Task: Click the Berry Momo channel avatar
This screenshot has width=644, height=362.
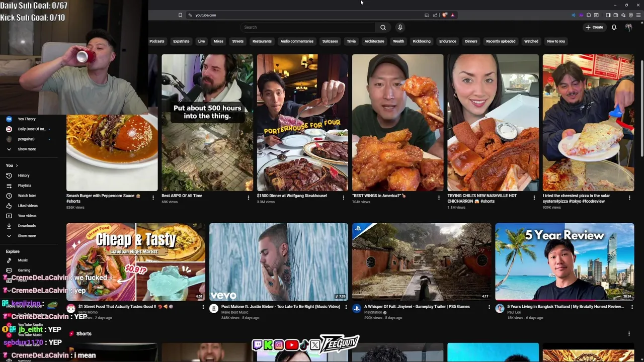Action: point(71,309)
